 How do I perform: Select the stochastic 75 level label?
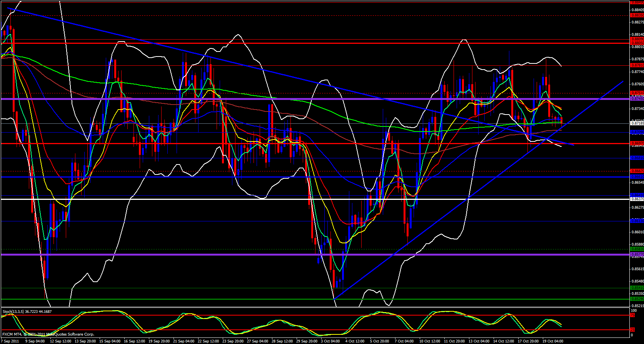(632, 315)
